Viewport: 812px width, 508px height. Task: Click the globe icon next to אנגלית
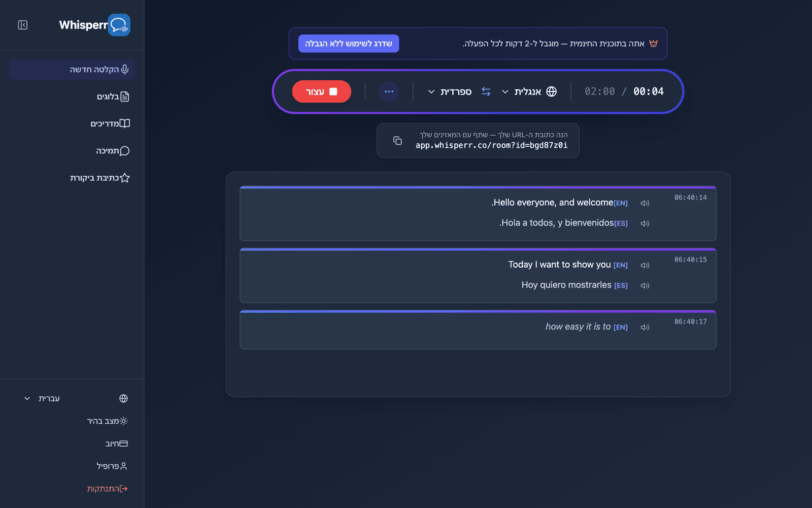pos(552,91)
